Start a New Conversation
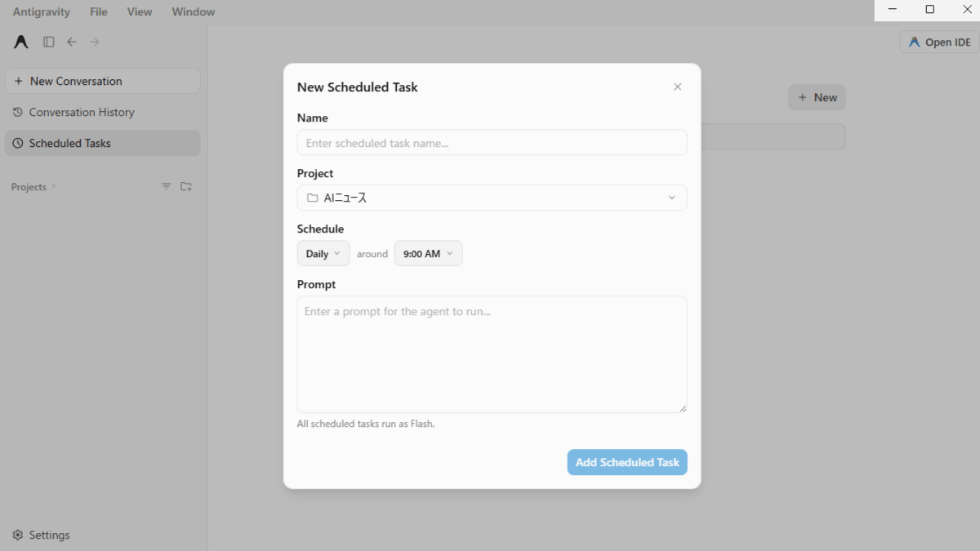Image resolution: width=980 pixels, height=551 pixels. click(103, 81)
